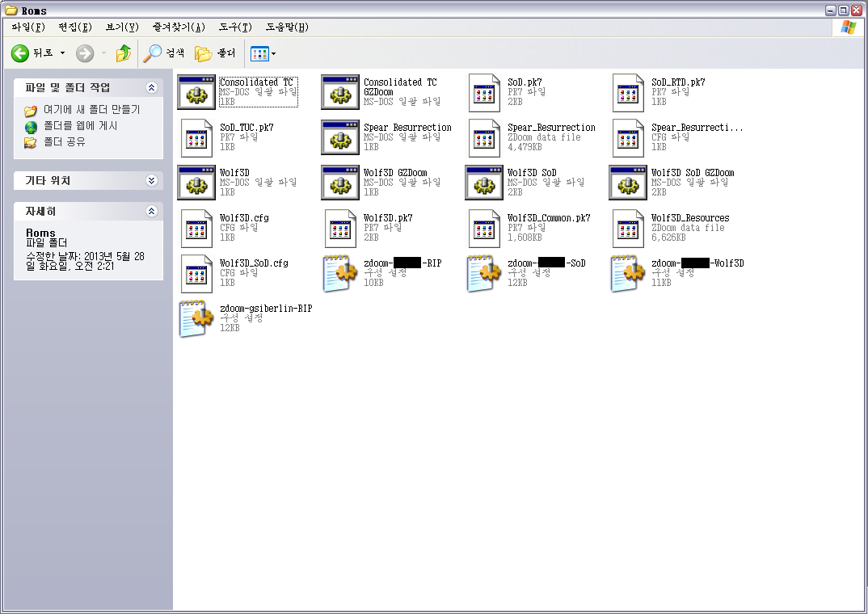Go up one folder level
Screen dimensions: 868x614
(x=124, y=53)
